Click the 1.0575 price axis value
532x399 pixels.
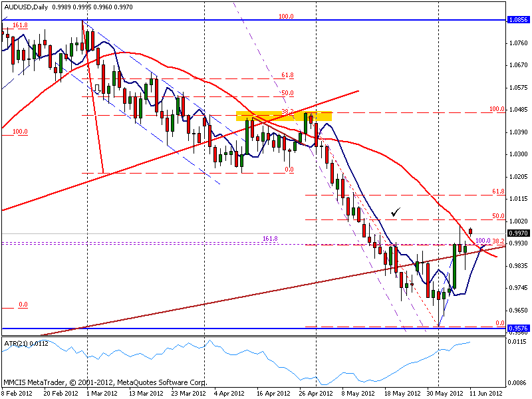[519, 88]
